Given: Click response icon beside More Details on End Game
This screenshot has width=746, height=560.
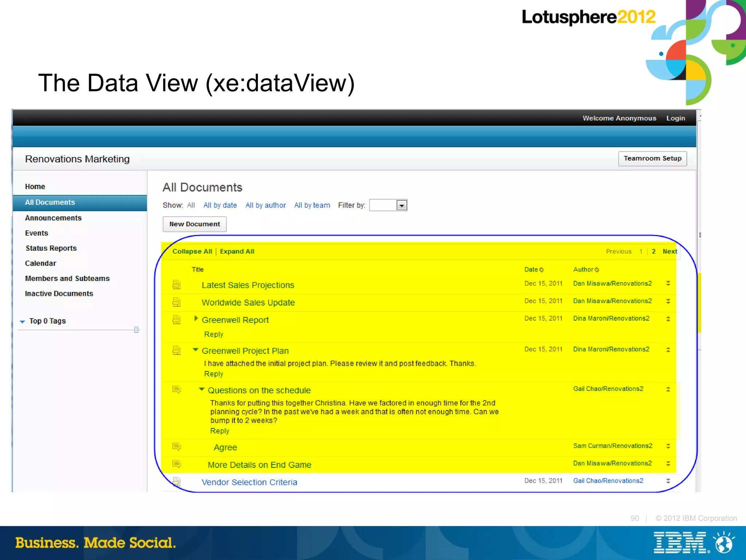Looking at the screenshot, I should tap(177, 464).
